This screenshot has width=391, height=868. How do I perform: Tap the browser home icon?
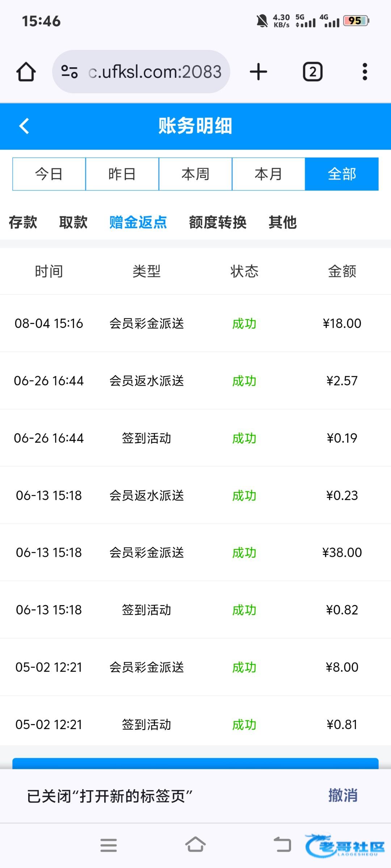pyautogui.click(x=26, y=72)
